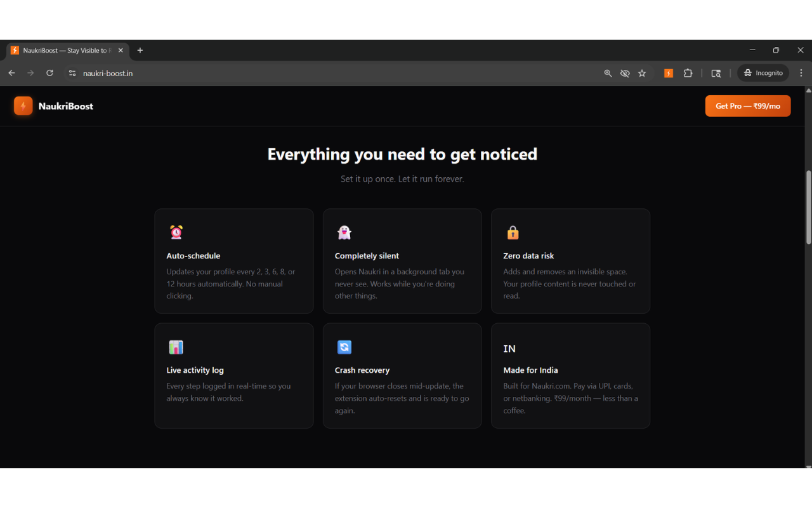Minimize the Chrome window
The image size is (812, 508).
[x=752, y=50]
